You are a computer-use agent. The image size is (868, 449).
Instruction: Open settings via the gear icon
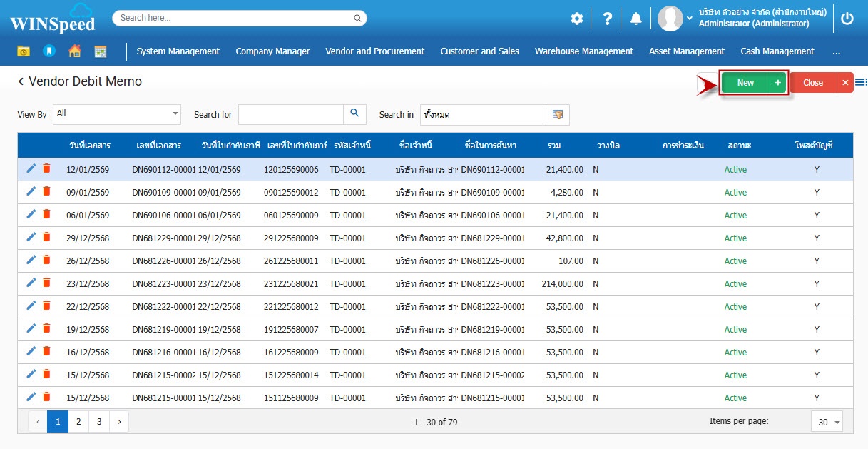576,19
